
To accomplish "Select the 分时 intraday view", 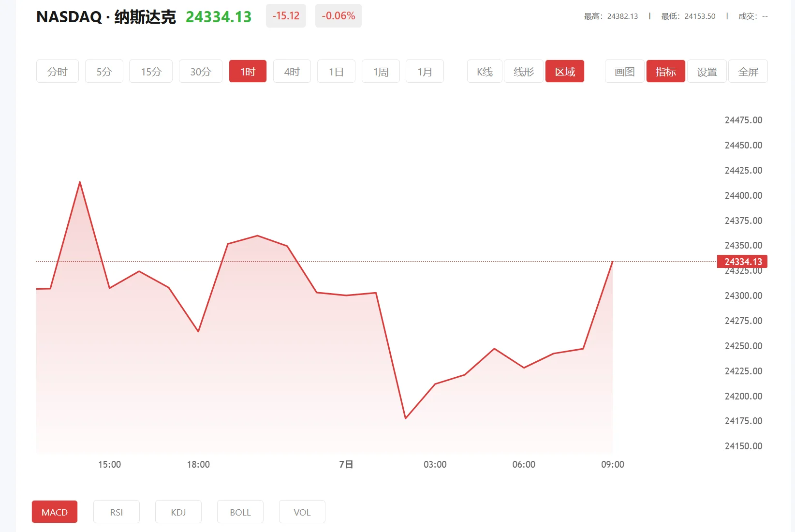I will 57,71.
